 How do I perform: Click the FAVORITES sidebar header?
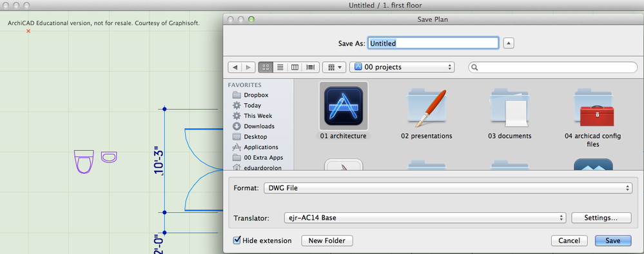245,85
